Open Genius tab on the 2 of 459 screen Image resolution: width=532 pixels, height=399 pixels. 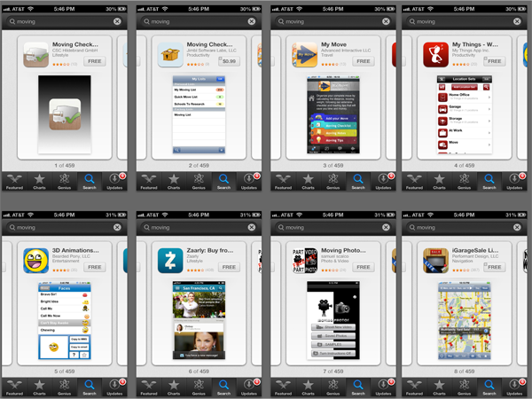[x=199, y=182]
